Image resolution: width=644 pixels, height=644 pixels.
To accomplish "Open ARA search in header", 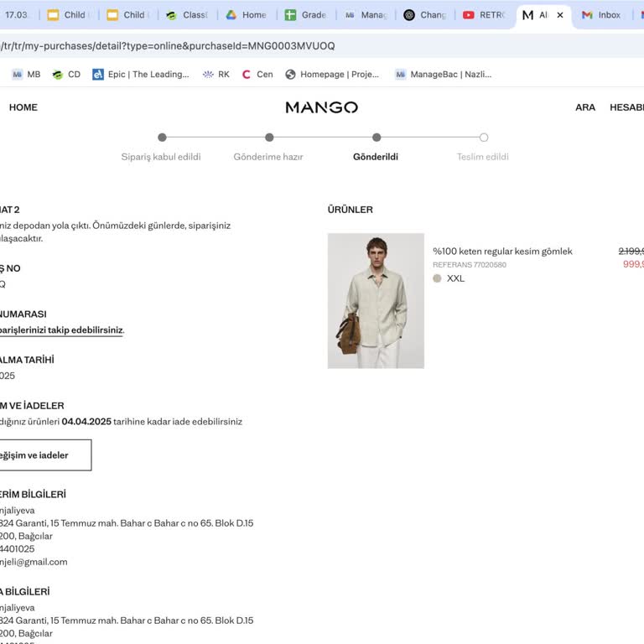I will tap(585, 107).
